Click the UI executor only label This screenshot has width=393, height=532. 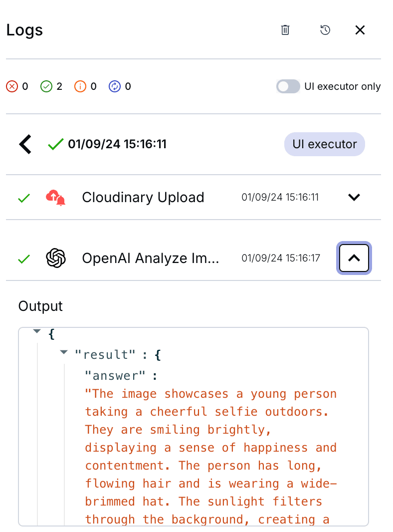click(343, 86)
